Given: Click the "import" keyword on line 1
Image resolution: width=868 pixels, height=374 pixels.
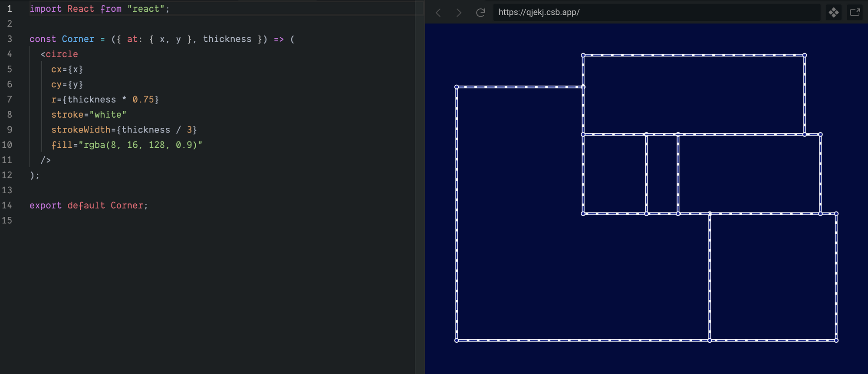Looking at the screenshot, I should pyautogui.click(x=45, y=9).
